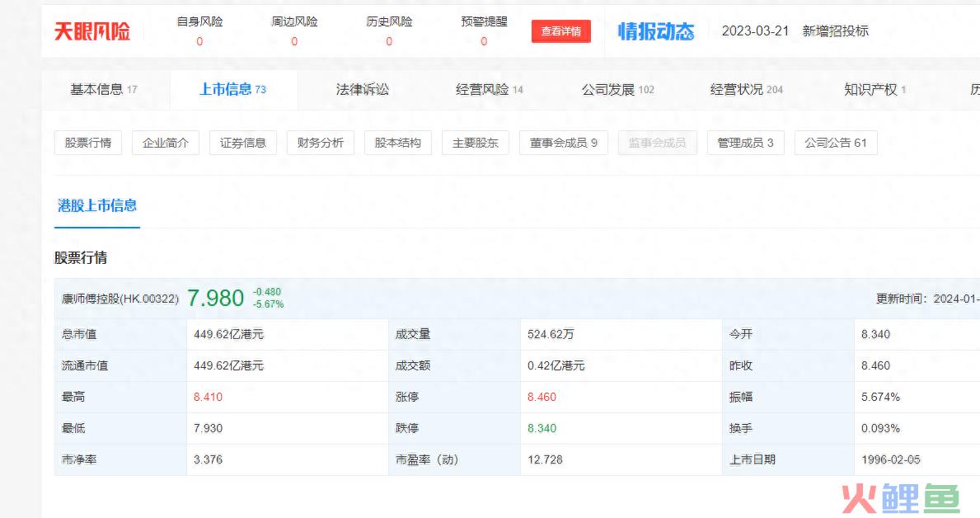Image resolution: width=980 pixels, height=518 pixels.
Task: Click the 股本结构 button
Action: click(x=398, y=143)
